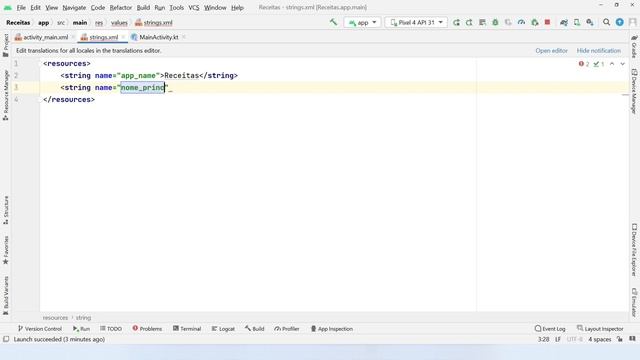Open the Refactor menu
This screenshot has width=640, height=360.
121,7
